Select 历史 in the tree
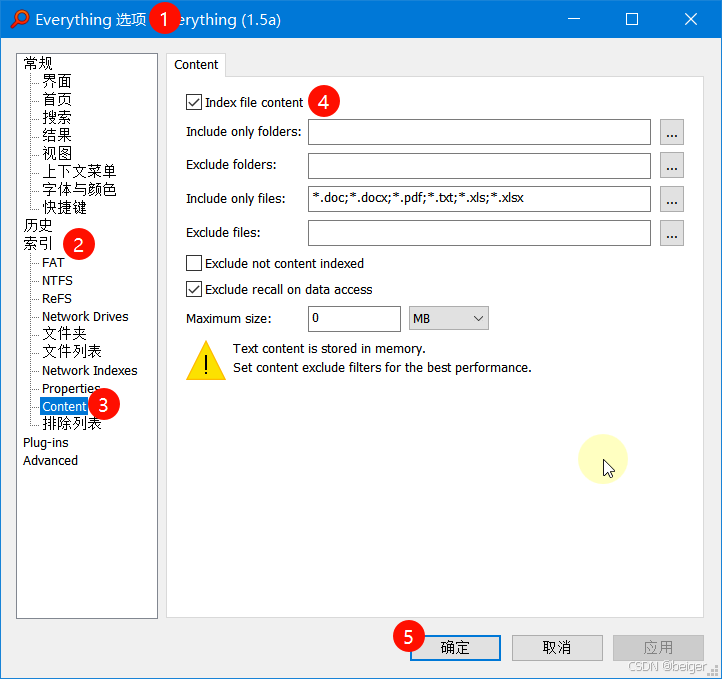This screenshot has width=722, height=679. (38, 225)
